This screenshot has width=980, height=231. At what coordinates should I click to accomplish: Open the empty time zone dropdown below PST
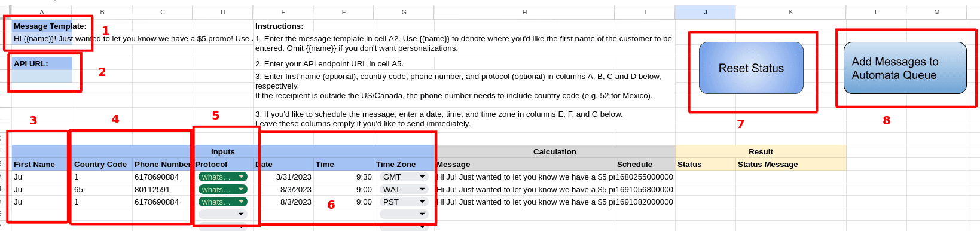pyautogui.click(x=404, y=214)
